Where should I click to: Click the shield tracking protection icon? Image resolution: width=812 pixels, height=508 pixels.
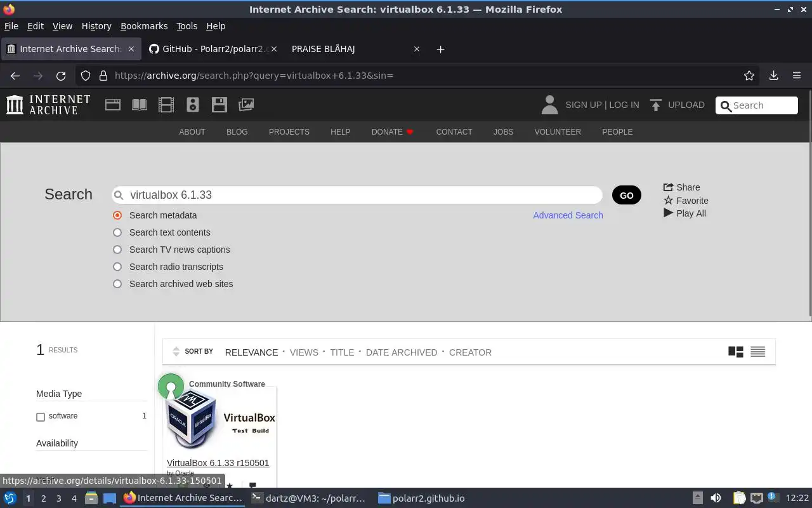[x=86, y=76]
